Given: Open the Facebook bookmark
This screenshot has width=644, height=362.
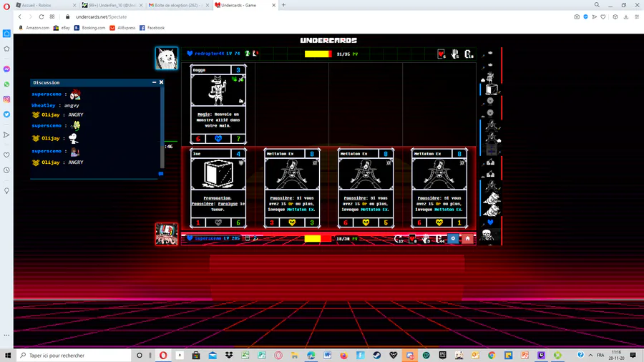Looking at the screenshot, I should pos(152,28).
